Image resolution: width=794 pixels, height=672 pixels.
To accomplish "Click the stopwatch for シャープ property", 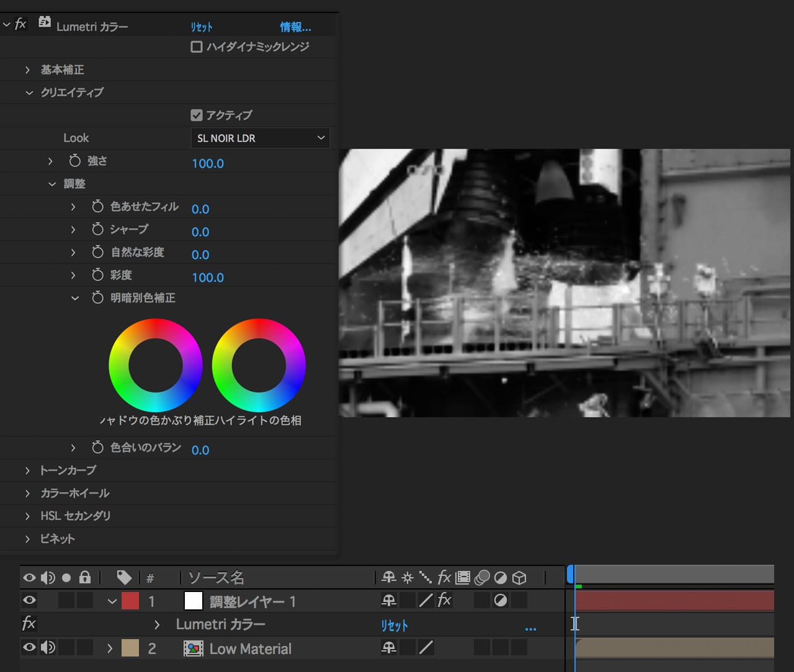I will 97,229.
